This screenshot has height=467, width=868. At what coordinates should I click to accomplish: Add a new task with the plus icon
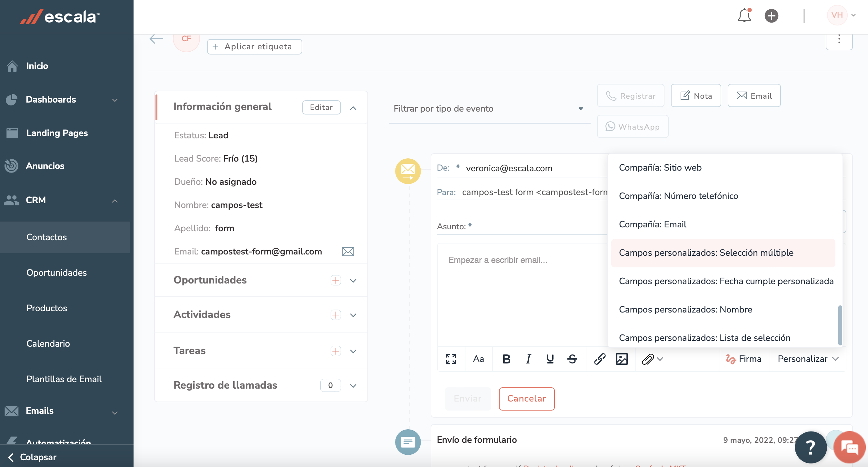[x=335, y=351]
